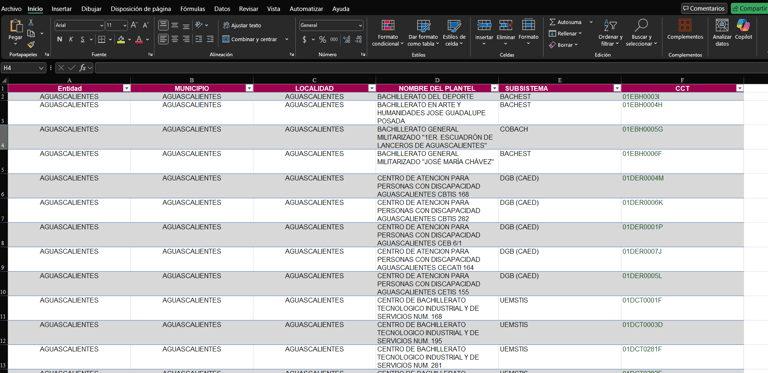Open filter dropdown for CCT column
Screen dimensions: 768x373
click(740, 88)
